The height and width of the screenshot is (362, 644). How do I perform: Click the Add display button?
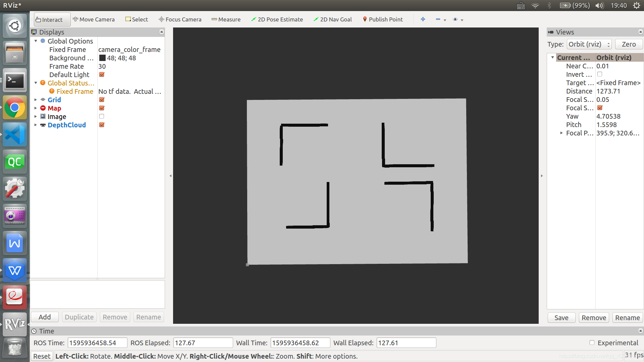tap(45, 317)
